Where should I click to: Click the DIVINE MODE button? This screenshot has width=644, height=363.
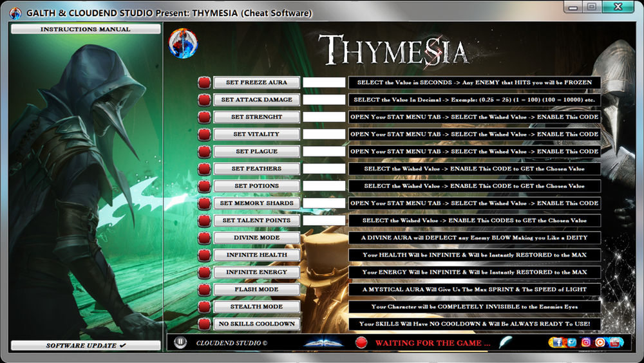click(257, 237)
